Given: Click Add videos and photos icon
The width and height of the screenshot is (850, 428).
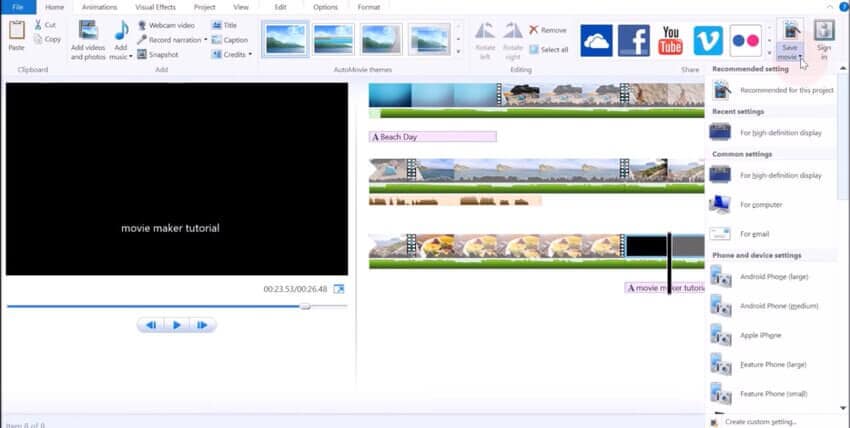Looking at the screenshot, I should pos(88,30).
